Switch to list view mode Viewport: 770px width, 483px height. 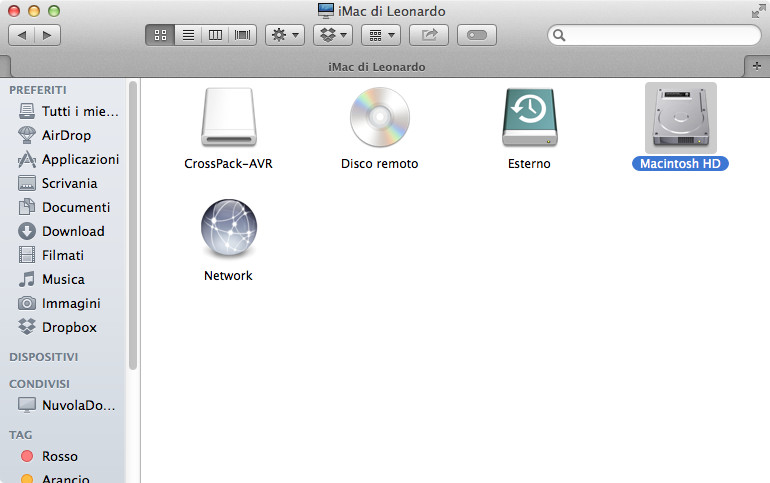[187, 35]
